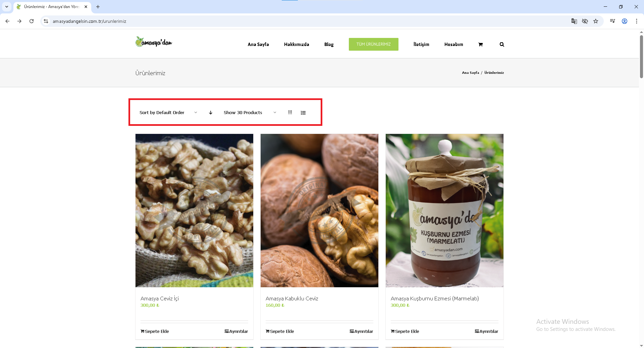Click scrollbar down arrow
The height and width of the screenshot is (348, 644).
pyautogui.click(x=641, y=345)
